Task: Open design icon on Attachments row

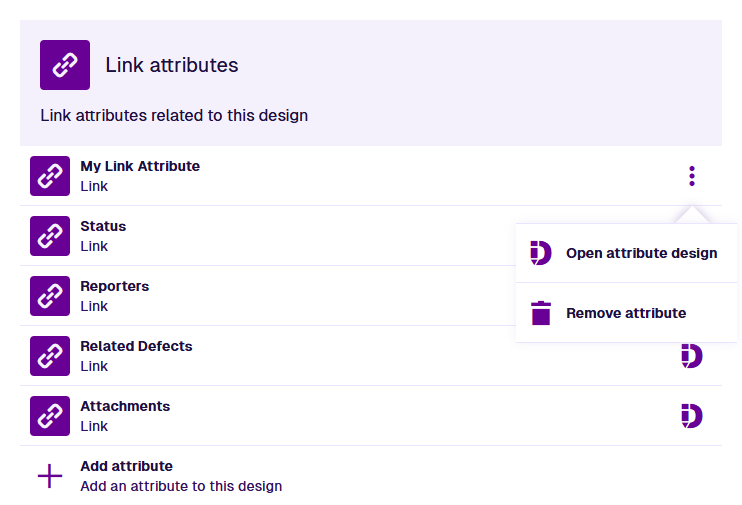Action: tap(691, 416)
